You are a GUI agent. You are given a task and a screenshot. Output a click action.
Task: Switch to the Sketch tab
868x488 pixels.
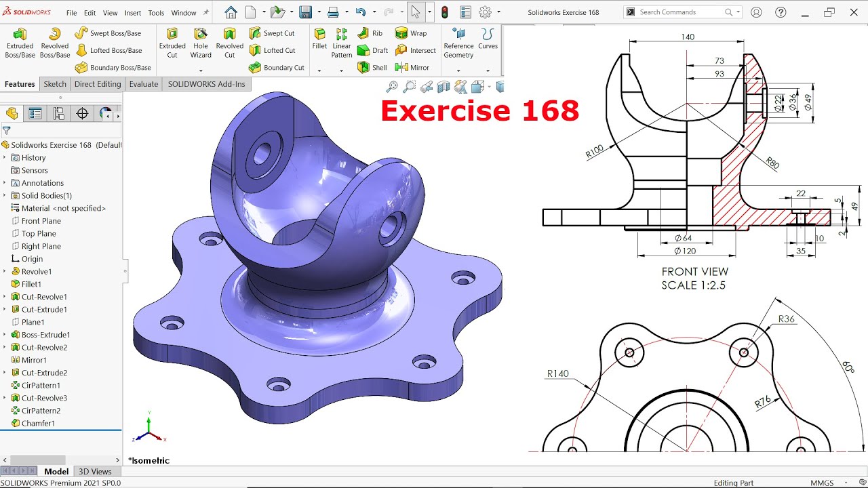tap(55, 84)
